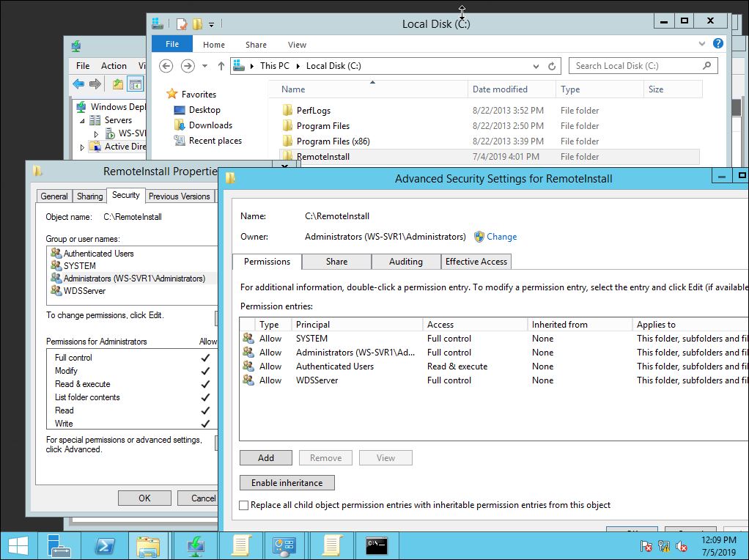Click the search magnifier in Explorer
Viewport: 749px width, 560px height.
pos(707,66)
